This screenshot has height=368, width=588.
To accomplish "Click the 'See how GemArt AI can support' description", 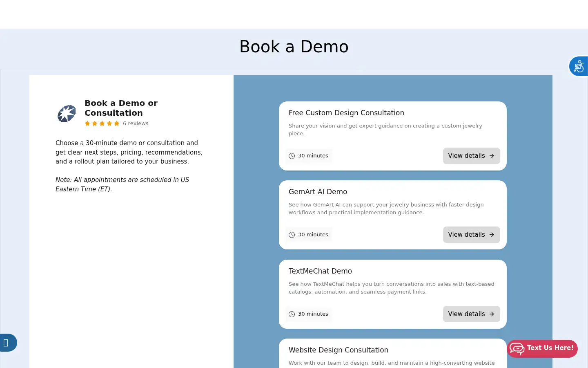I will pos(386,209).
